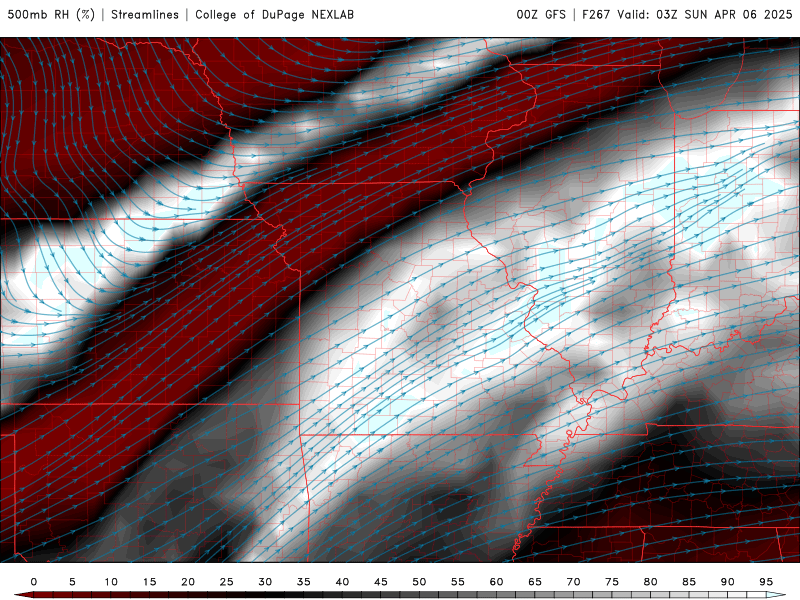Click the "85" color scale label
Screen dimensions: 800x600
(689, 582)
